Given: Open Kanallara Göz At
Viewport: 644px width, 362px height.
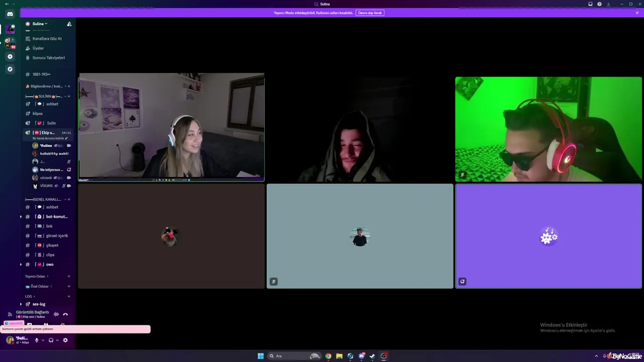Looking at the screenshot, I should (47, 39).
